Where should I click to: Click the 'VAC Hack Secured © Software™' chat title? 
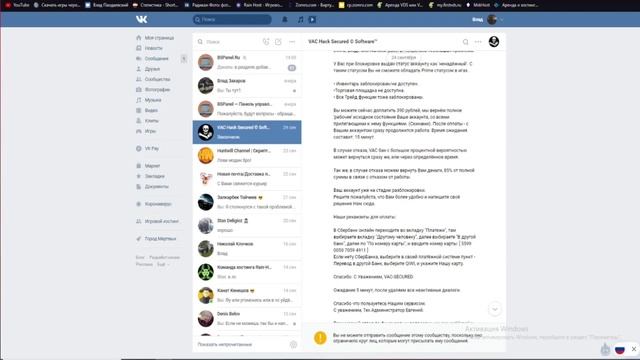click(343, 42)
